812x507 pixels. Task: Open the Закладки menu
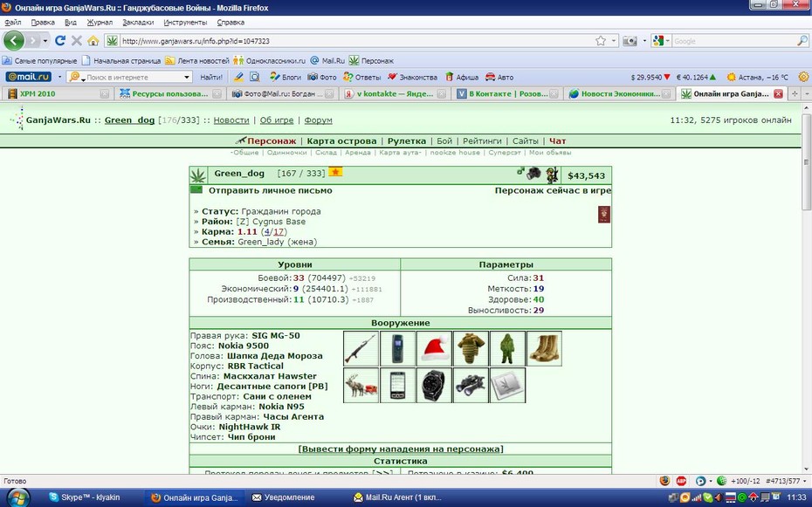[x=138, y=22]
